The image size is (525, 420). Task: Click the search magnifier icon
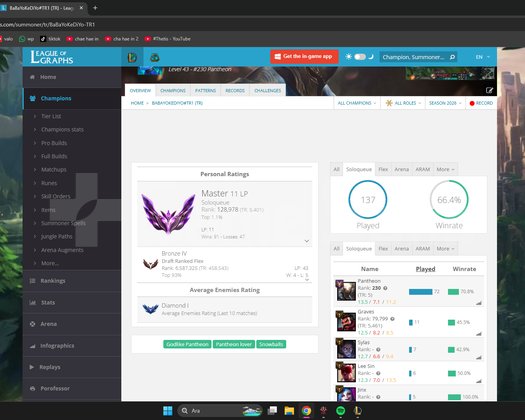[x=452, y=57]
